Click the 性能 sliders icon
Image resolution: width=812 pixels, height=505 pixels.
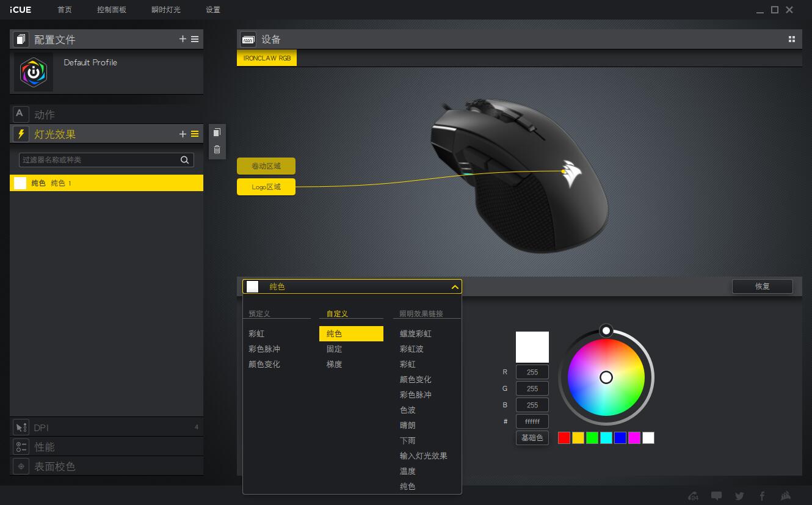[x=21, y=447]
